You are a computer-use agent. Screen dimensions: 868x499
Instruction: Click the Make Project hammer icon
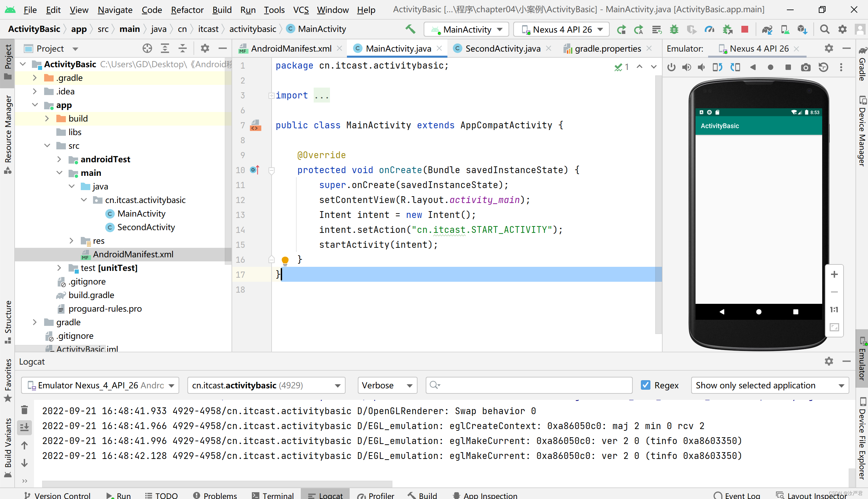pyautogui.click(x=410, y=29)
